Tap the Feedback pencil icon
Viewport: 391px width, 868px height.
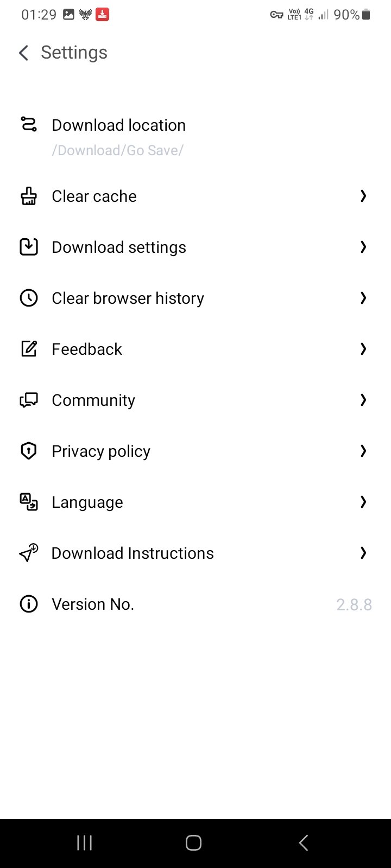click(x=28, y=349)
